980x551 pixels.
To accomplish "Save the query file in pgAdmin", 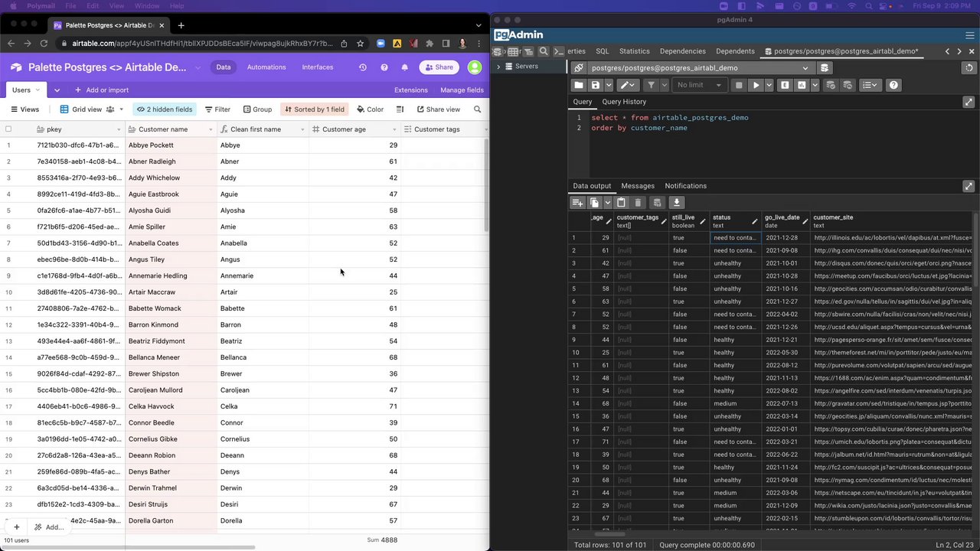I will pyautogui.click(x=595, y=85).
